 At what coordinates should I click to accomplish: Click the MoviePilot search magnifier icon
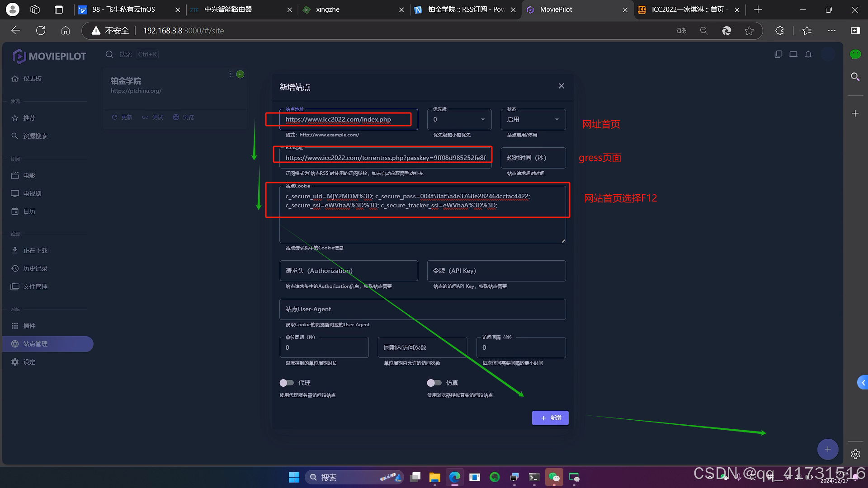(109, 55)
